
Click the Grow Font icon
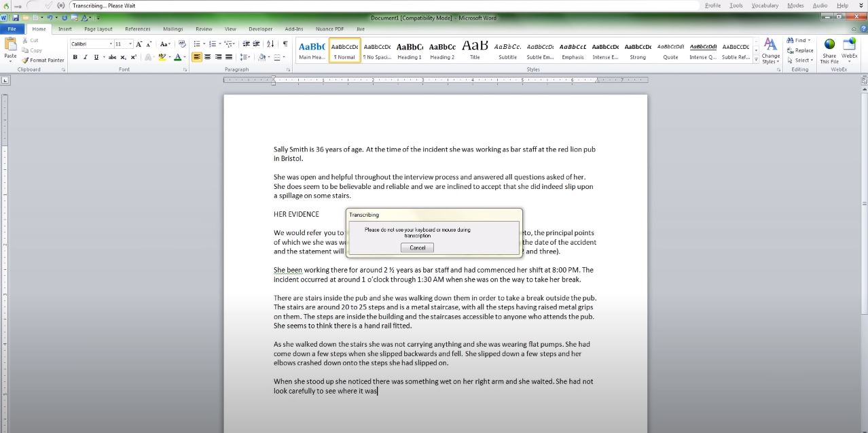coord(139,44)
